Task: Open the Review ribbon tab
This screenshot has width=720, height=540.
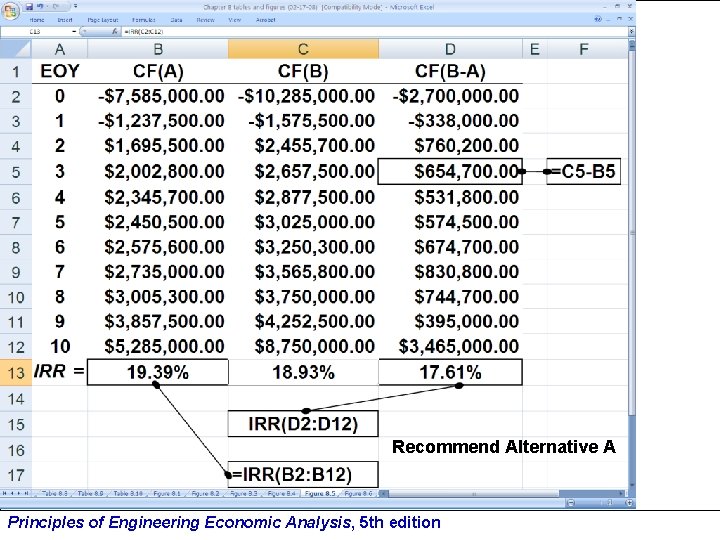Action: pos(206,20)
